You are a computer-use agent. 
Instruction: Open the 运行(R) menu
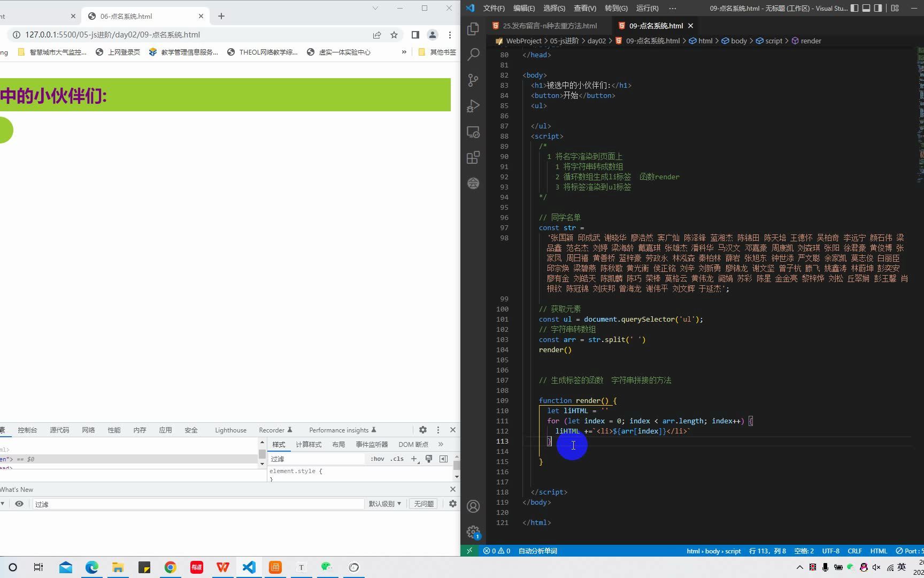647,8
